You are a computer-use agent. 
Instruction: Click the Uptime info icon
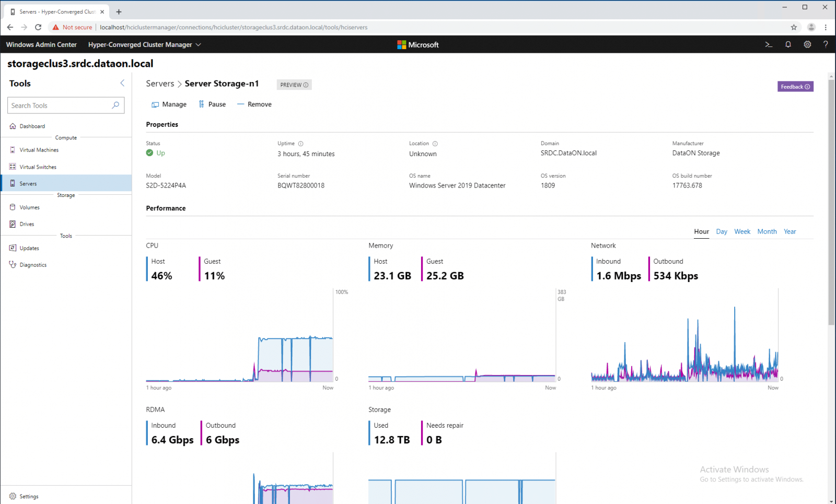pyautogui.click(x=300, y=144)
